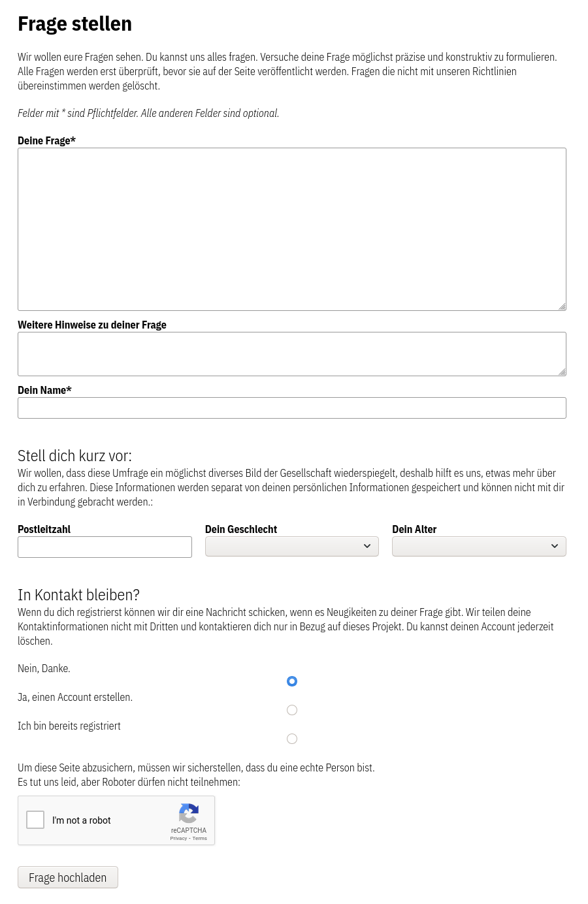Viewport: 588px width, 904px height.
Task: Choose "Ja, einen Account erstellen" radio button
Action: point(292,710)
